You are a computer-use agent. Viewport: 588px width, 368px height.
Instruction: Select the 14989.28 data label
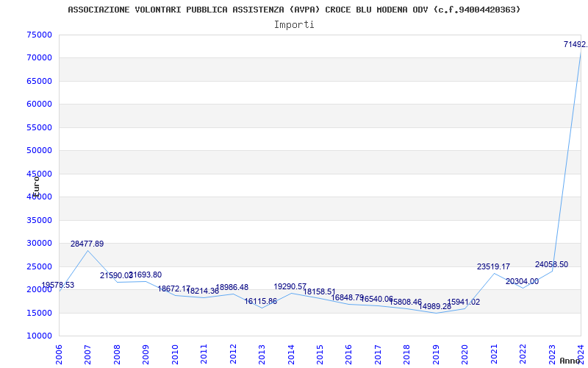click(434, 306)
